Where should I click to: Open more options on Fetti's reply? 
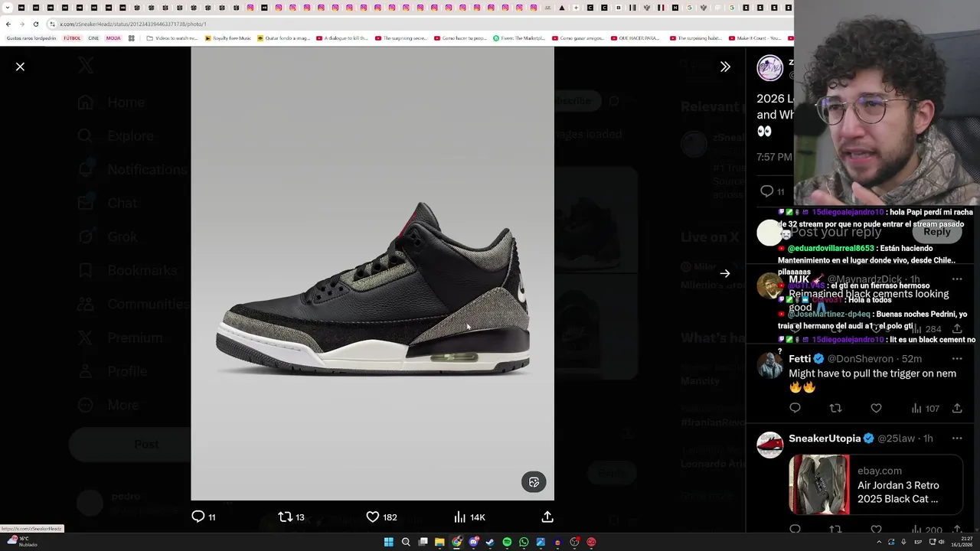pyautogui.click(x=957, y=359)
